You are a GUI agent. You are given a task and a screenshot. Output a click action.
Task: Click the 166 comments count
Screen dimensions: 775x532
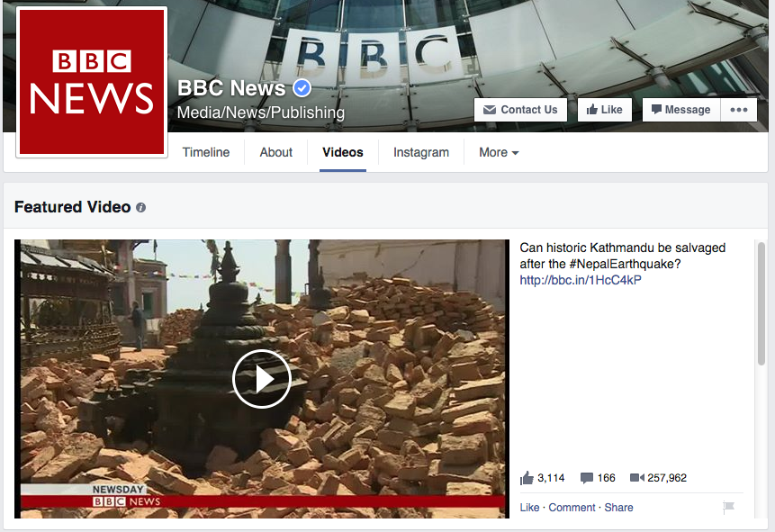[x=607, y=478]
